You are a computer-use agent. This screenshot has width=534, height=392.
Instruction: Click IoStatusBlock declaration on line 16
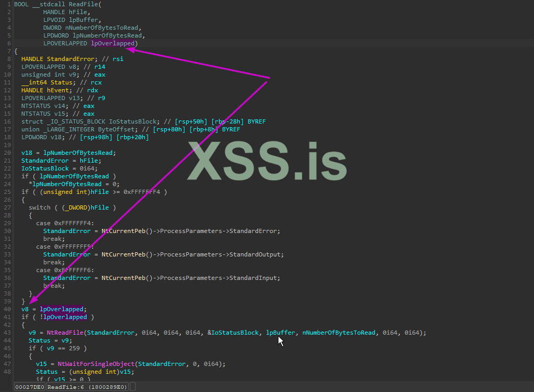132,121
